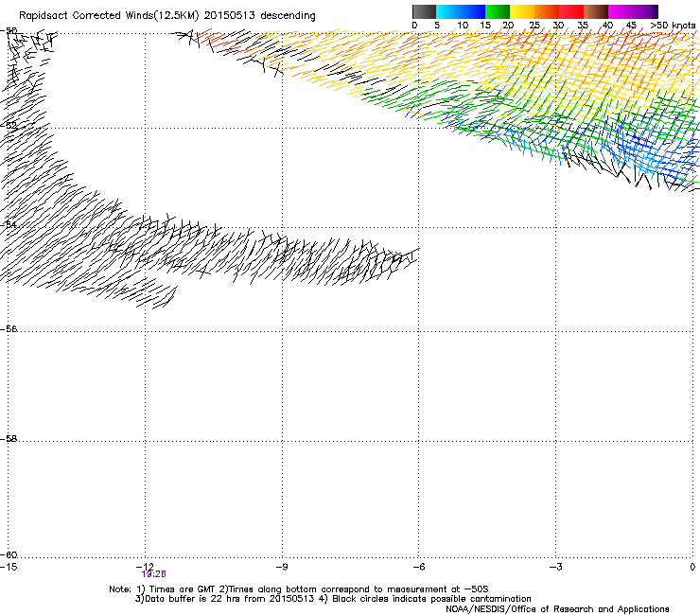This screenshot has height=615, width=700.
Task: Click the note 'Times are GMT'
Action: click(182, 589)
